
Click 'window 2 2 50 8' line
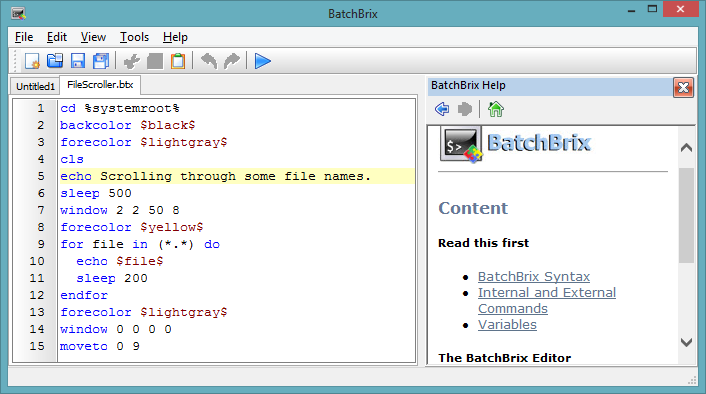click(x=120, y=210)
